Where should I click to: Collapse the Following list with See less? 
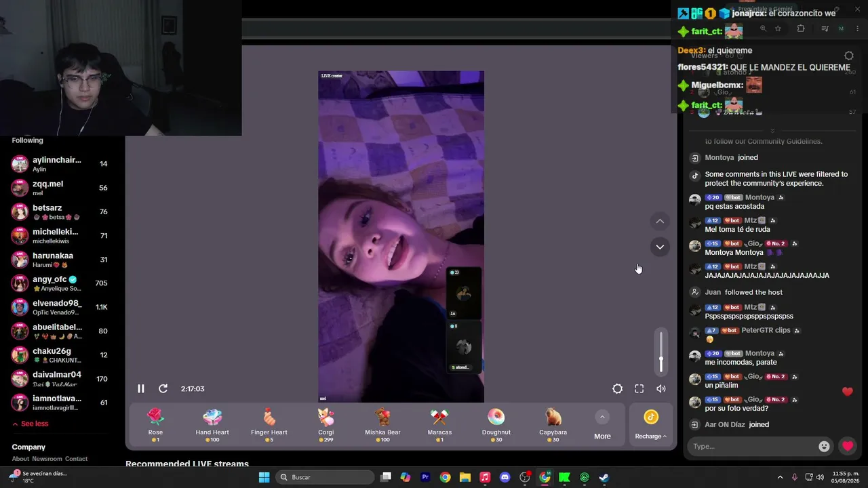point(30,424)
